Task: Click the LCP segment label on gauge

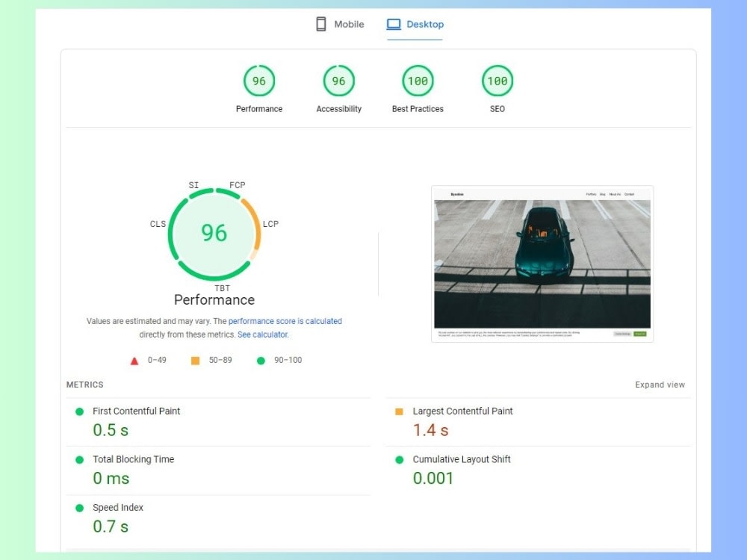Action: [270, 224]
